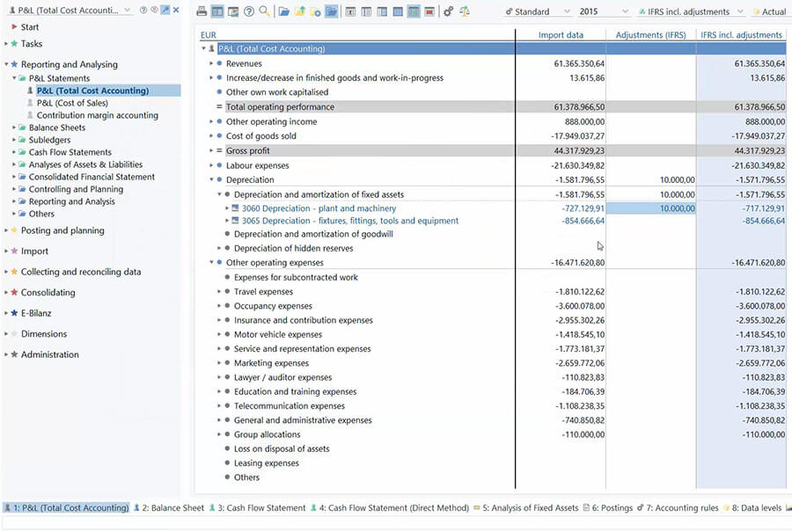Switch to 8: Data levels tab
This screenshot has width=792, height=532.
click(752, 507)
